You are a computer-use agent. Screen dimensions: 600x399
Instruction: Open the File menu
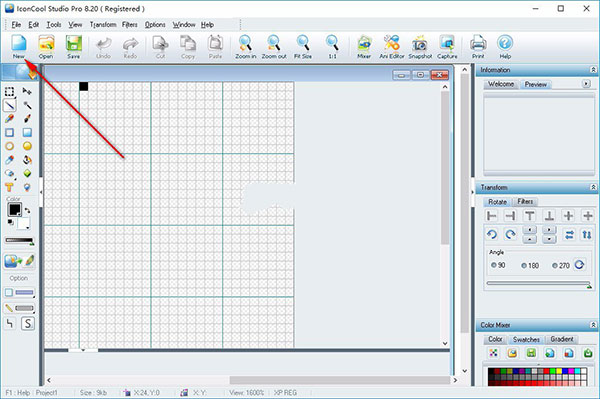(x=16, y=25)
